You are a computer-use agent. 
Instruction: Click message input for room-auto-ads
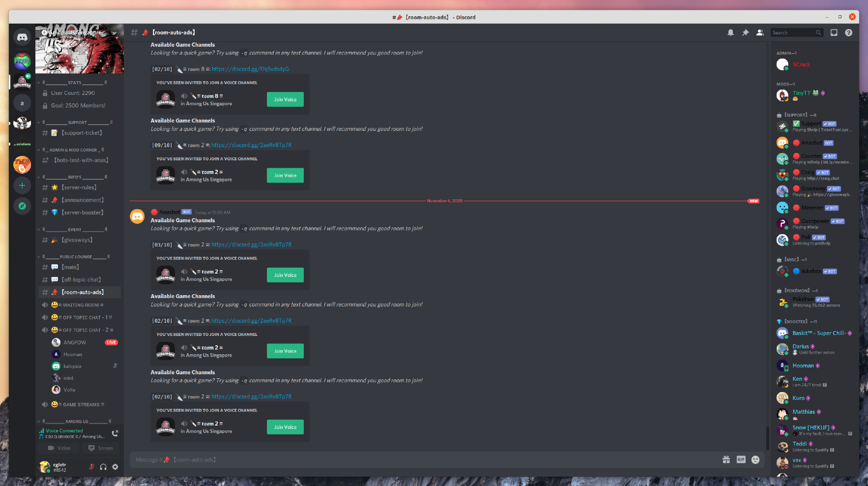423,459
